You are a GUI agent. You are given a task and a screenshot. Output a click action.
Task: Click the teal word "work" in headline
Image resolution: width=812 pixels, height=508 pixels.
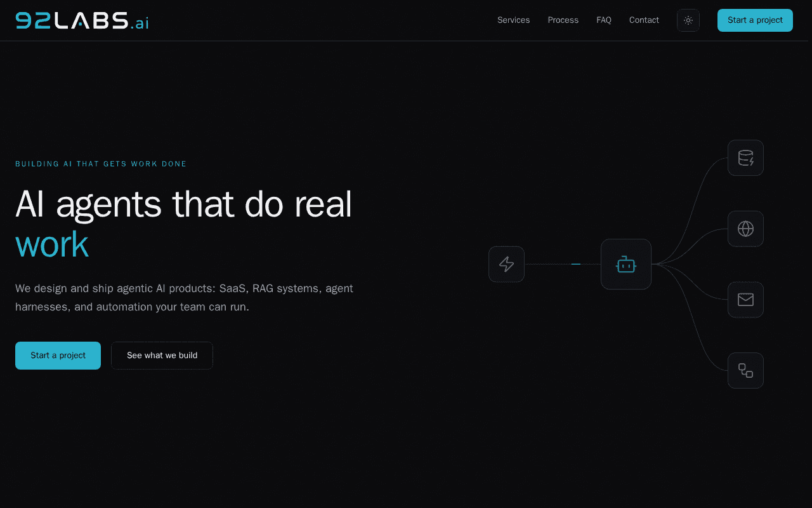point(52,245)
